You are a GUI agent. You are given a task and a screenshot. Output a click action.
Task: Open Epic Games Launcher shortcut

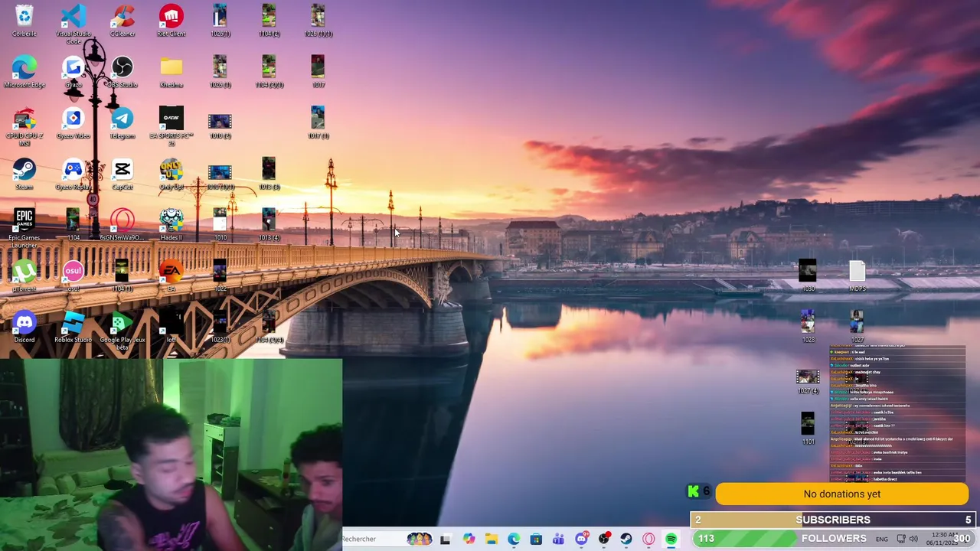coord(24,228)
